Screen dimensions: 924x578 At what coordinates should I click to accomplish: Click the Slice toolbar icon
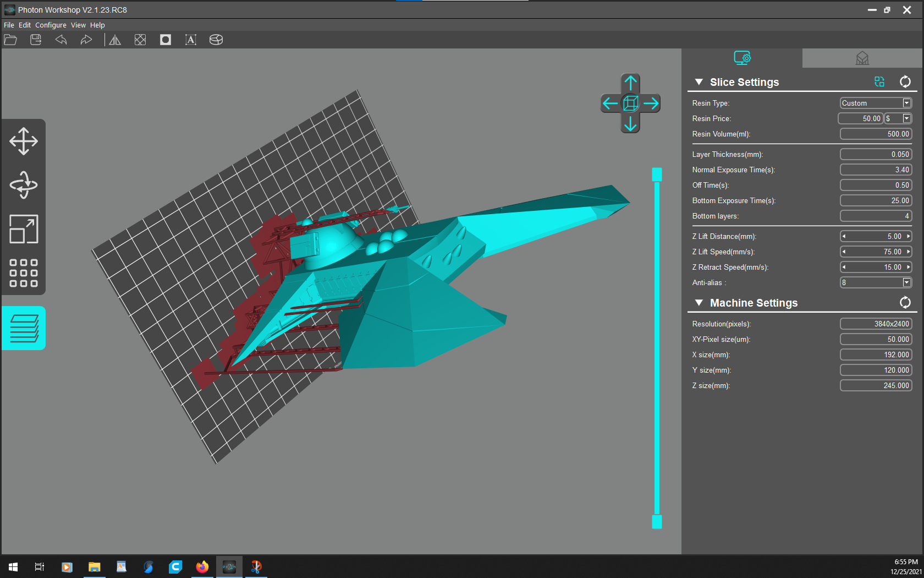(216, 39)
